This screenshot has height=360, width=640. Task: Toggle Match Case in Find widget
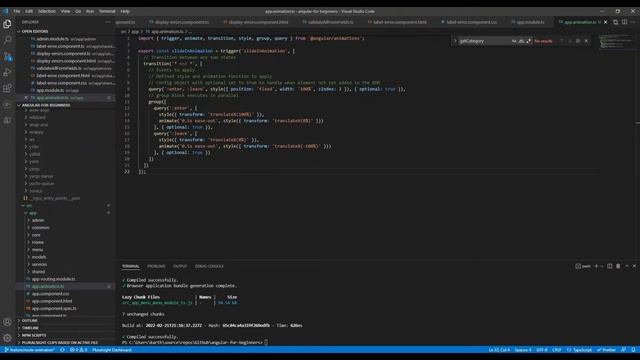pyautogui.click(x=514, y=41)
